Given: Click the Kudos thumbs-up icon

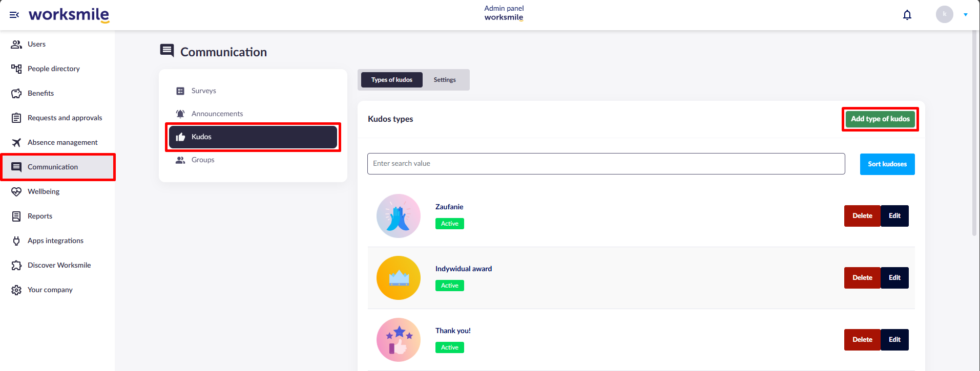Looking at the screenshot, I should pyautogui.click(x=180, y=137).
